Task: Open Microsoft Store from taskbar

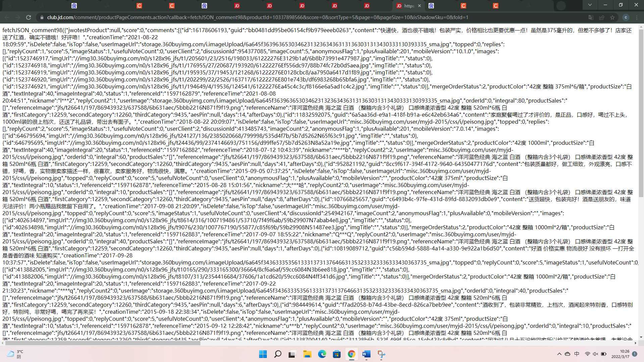Action: pyautogui.click(x=337, y=354)
